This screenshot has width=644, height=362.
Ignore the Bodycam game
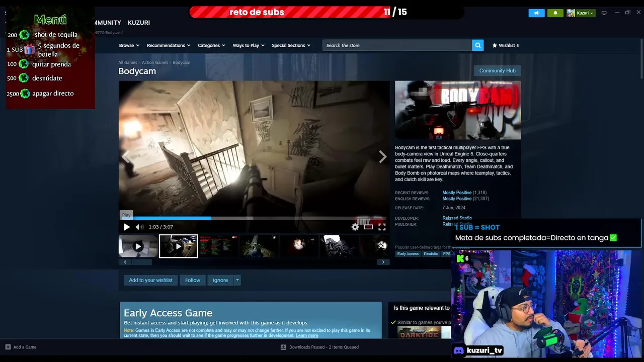pyautogui.click(x=220, y=280)
